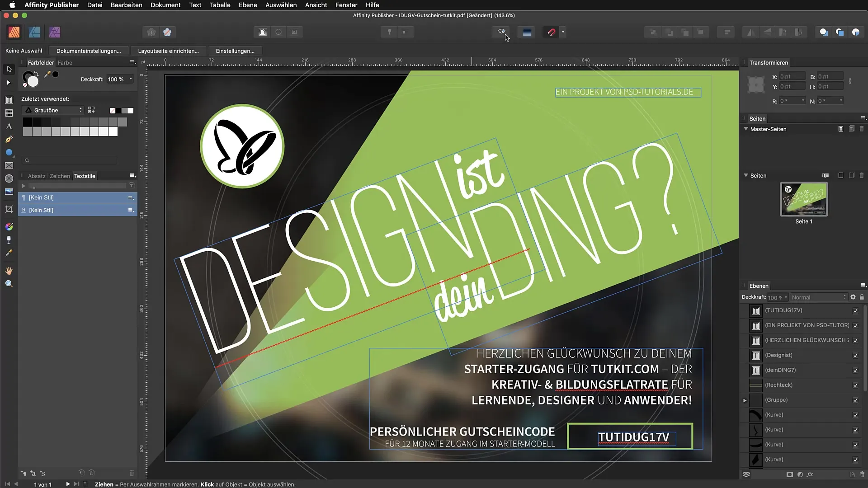Select the Transparency tool

9,240
